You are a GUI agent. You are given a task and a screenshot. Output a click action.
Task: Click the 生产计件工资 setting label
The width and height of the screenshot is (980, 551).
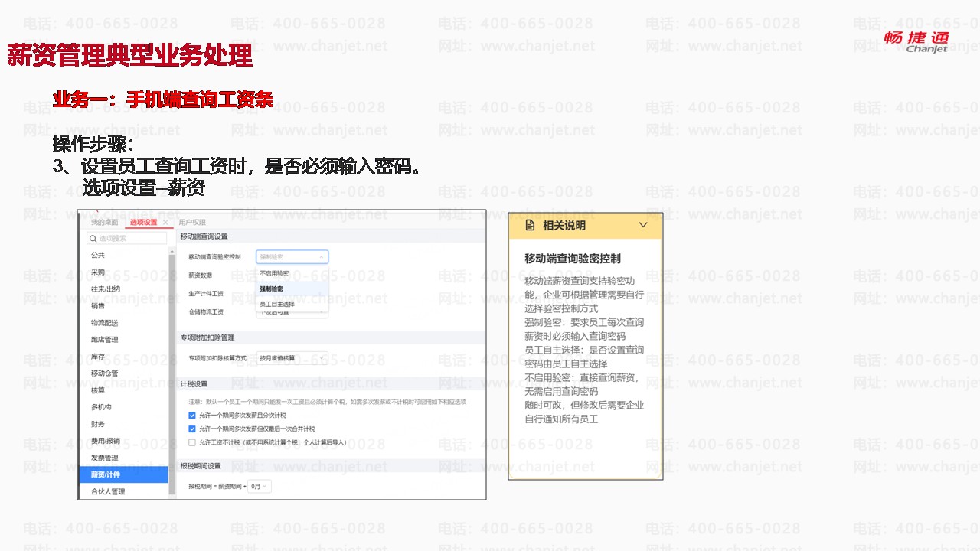click(x=206, y=294)
